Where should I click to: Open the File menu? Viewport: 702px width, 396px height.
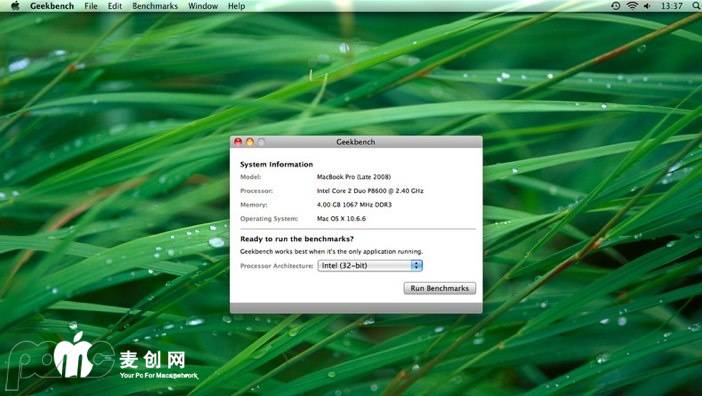pos(91,6)
